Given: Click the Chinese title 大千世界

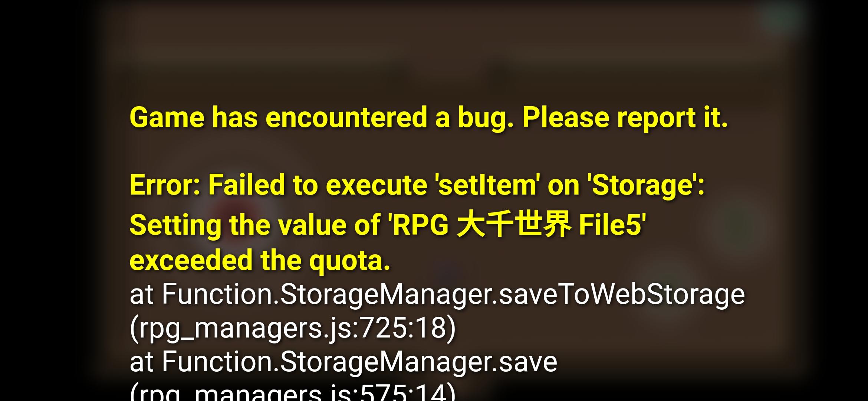Looking at the screenshot, I should pyautogui.click(x=514, y=224).
